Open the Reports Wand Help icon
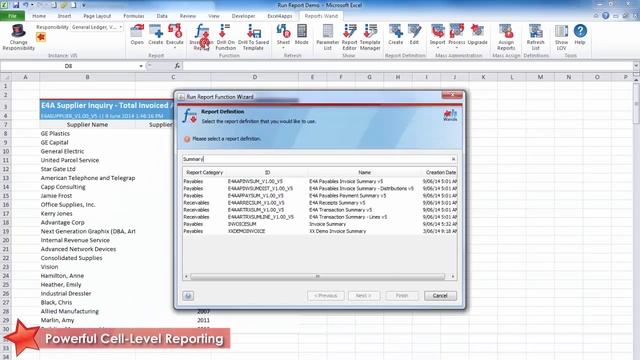This screenshot has height=360, width=640. (580, 34)
